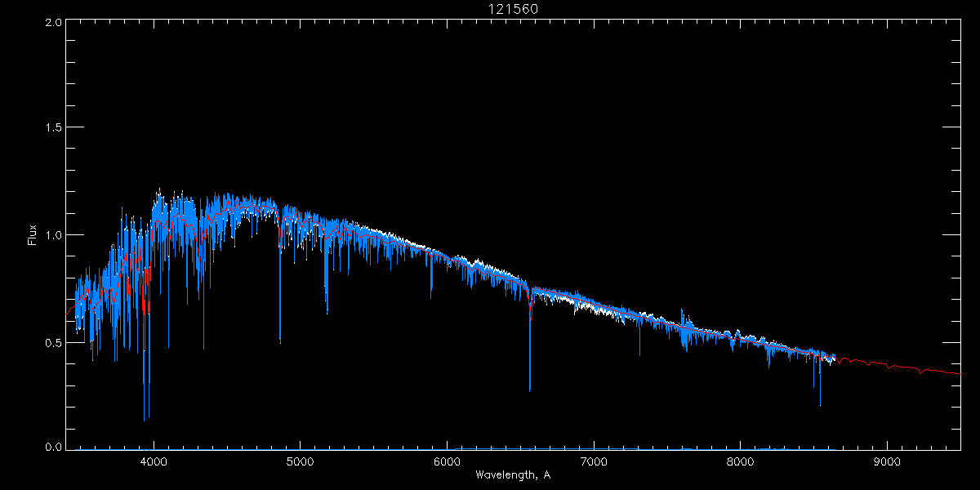Click the 2.0 flux tick label
This screenshot has height=490, width=980.
[54, 23]
